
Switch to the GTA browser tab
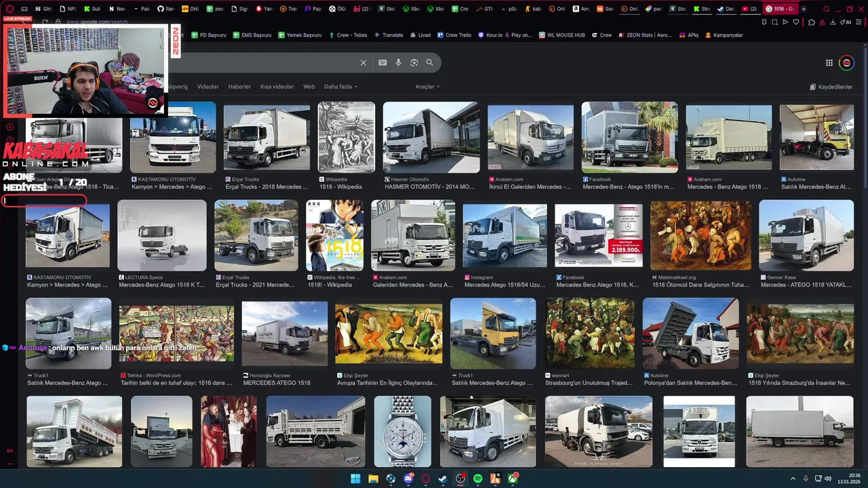pos(484,9)
